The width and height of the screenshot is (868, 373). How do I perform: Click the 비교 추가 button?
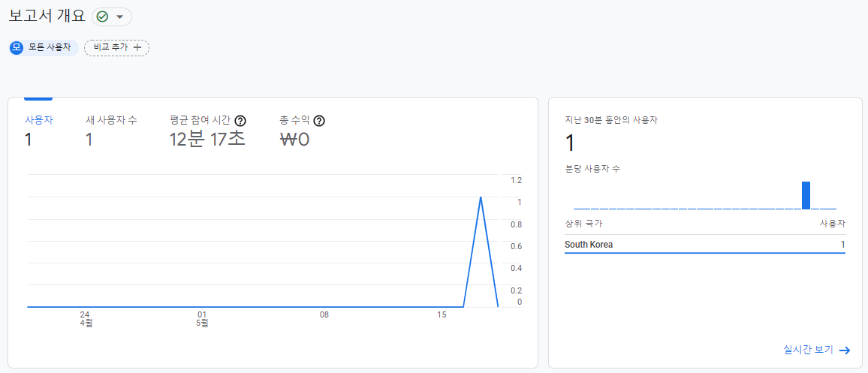pos(116,47)
